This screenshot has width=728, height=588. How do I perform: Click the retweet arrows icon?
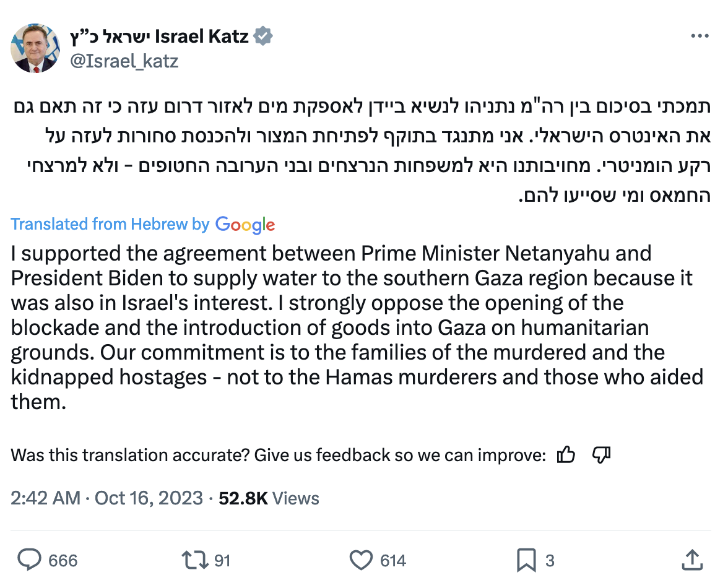click(194, 560)
